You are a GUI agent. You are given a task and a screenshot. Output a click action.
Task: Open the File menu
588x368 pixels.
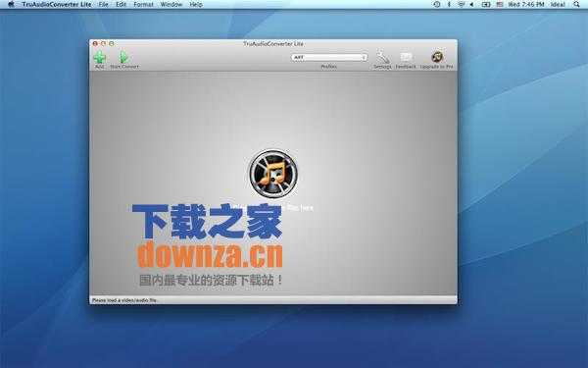(x=103, y=5)
